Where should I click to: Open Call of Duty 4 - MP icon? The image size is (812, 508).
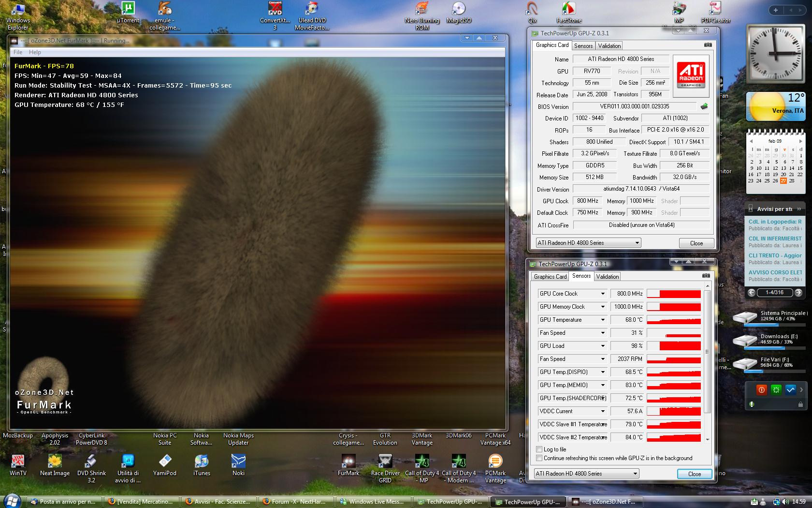(x=422, y=468)
